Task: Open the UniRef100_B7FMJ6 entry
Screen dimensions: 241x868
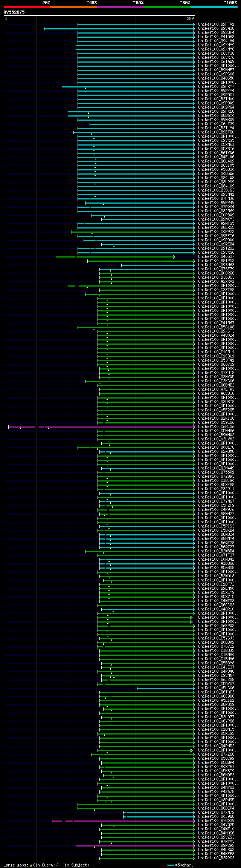Action: click(x=216, y=199)
